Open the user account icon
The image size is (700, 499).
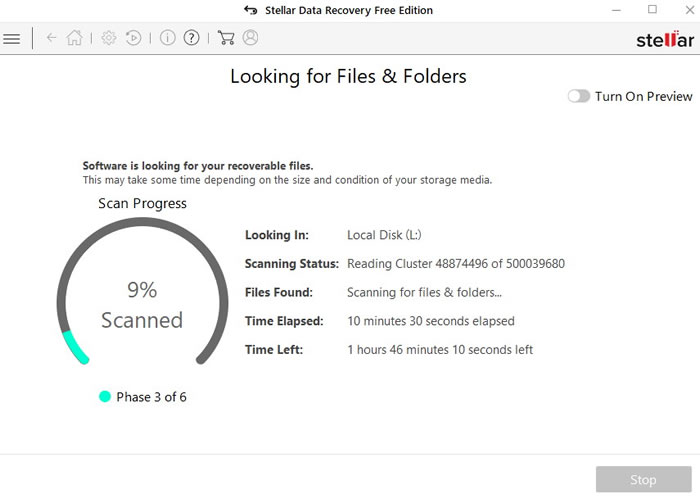click(250, 38)
